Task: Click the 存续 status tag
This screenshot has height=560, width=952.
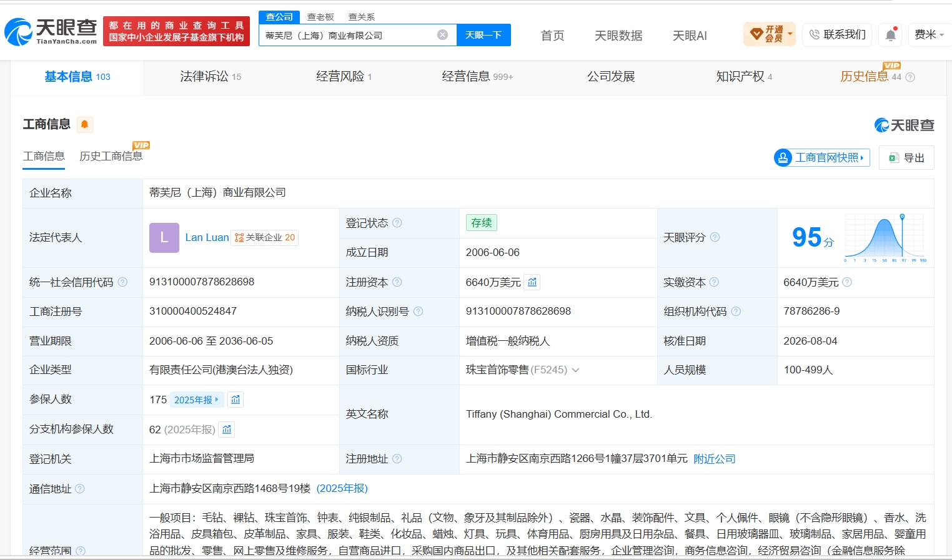Action: 482,223
